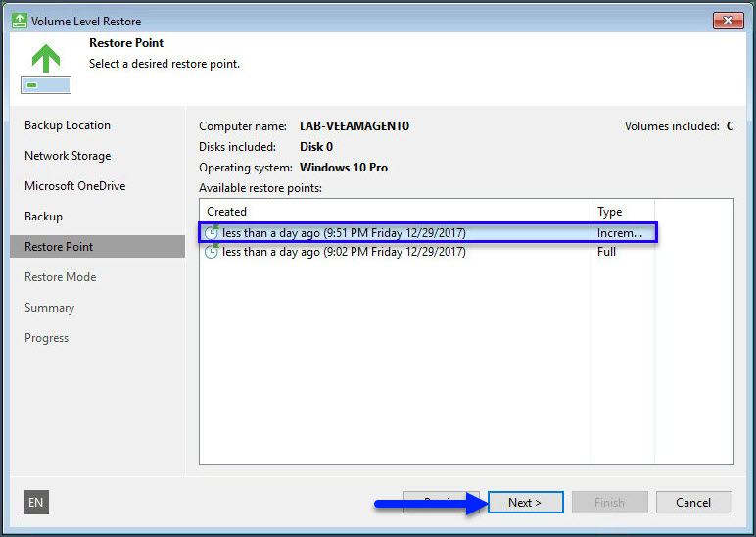Screen dimensions: 756x537
Task: Select the 9:51 PM Friday restore point
Action: (428, 232)
